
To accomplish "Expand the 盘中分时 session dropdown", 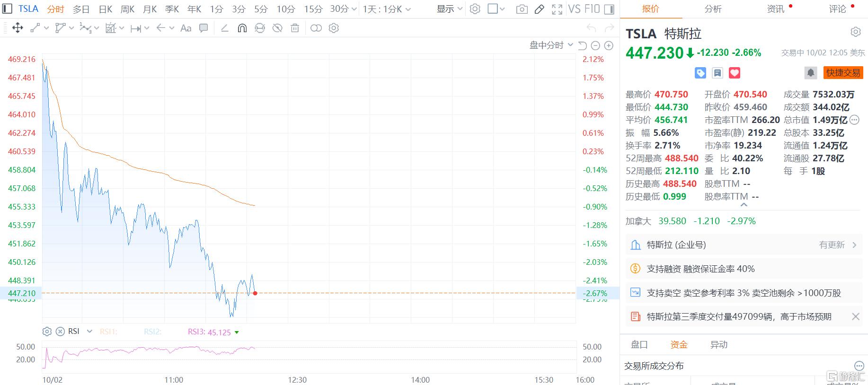I will (551, 45).
